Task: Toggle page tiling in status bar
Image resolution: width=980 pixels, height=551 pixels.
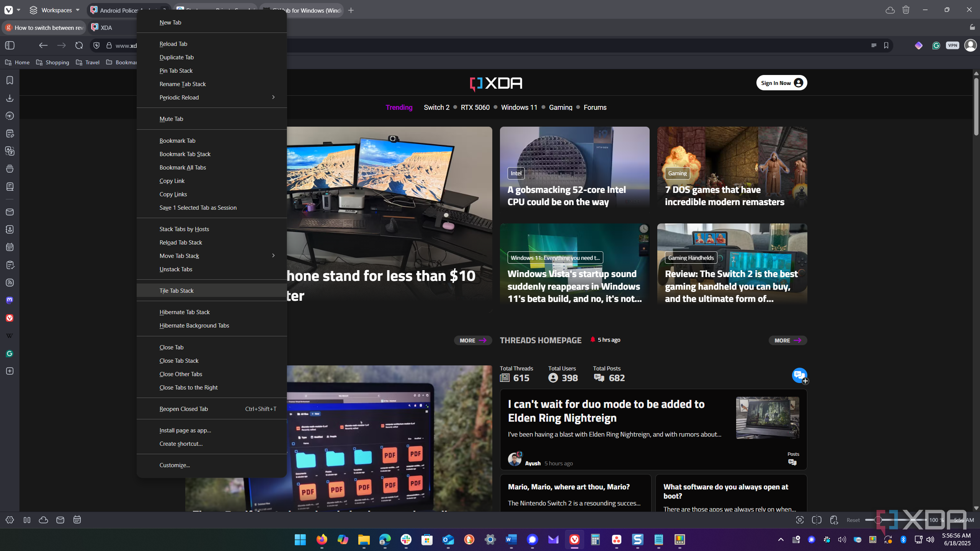Action: click(817, 520)
